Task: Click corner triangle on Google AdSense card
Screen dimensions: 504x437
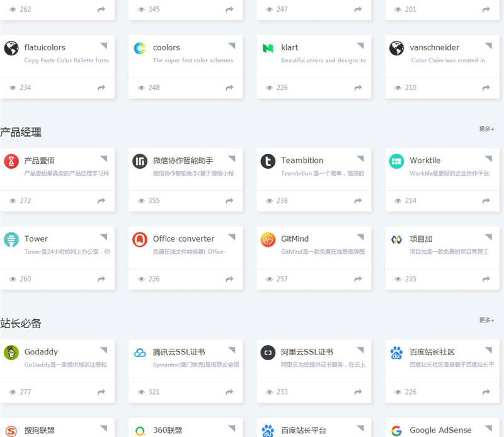Action: coord(489,428)
